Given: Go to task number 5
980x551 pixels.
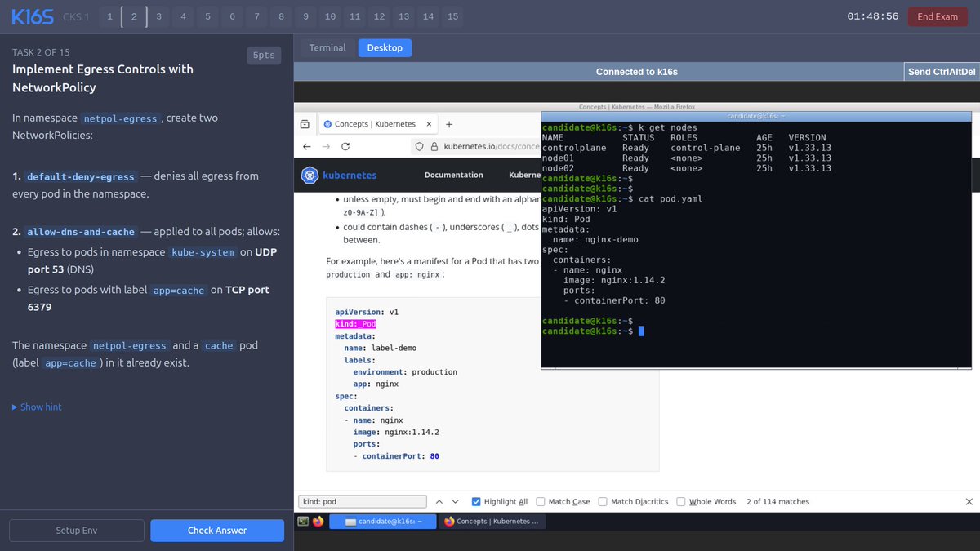Looking at the screenshot, I should (x=207, y=16).
